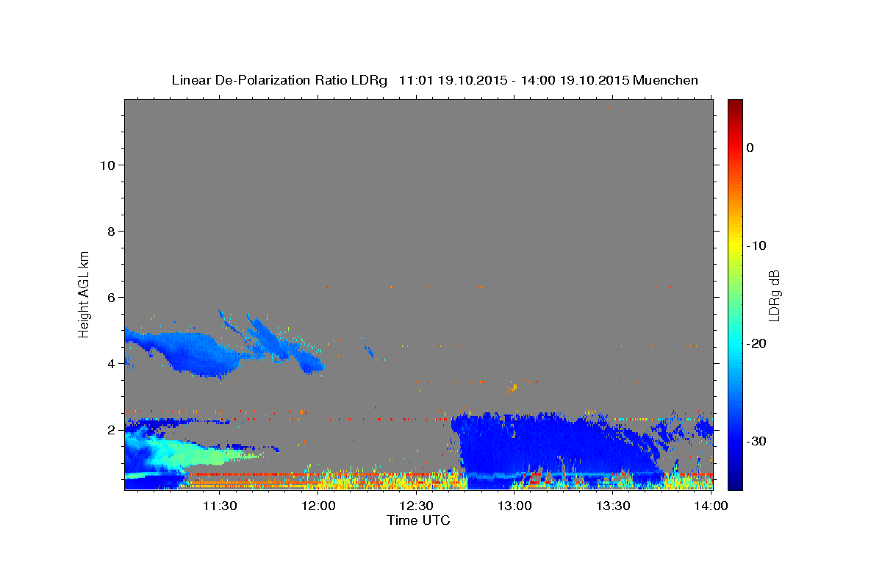Click the height tick label 8
882x588 pixels.
tap(112, 231)
